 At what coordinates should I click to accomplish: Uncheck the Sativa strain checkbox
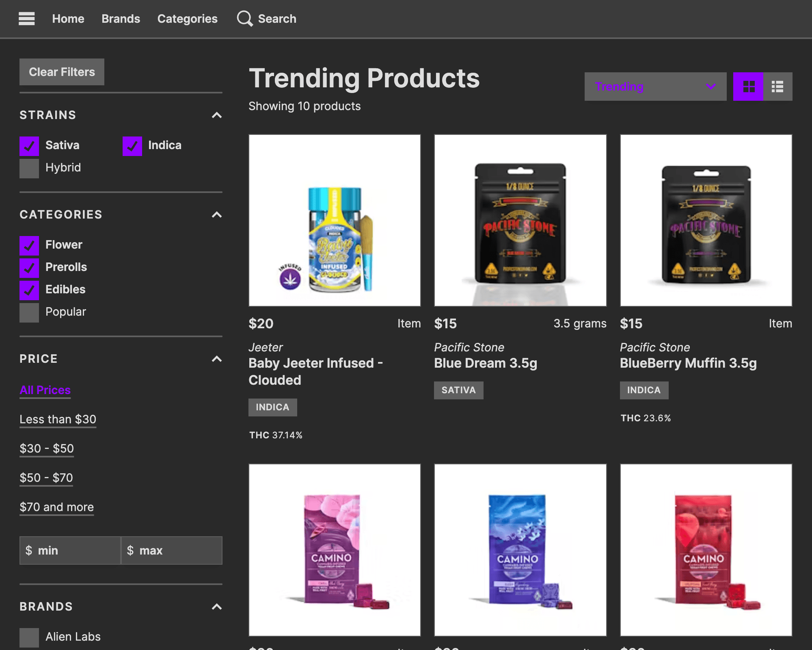tap(29, 146)
